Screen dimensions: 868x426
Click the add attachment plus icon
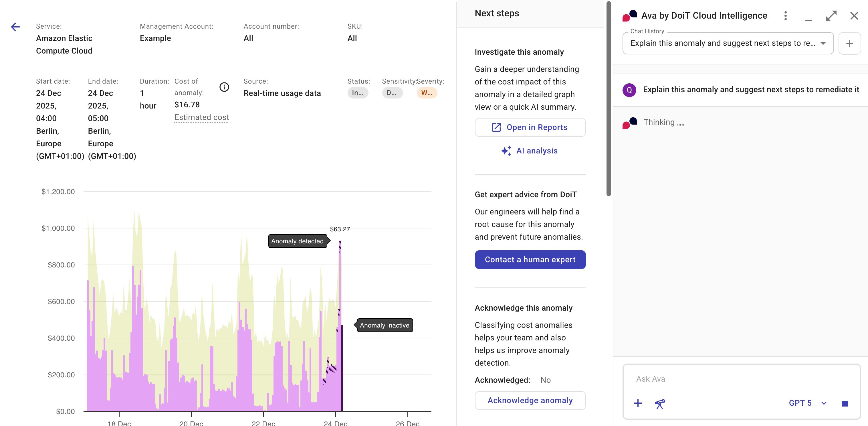637,403
